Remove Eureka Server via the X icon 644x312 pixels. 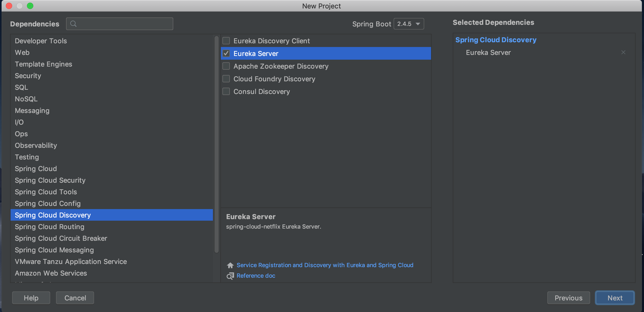pyautogui.click(x=623, y=52)
